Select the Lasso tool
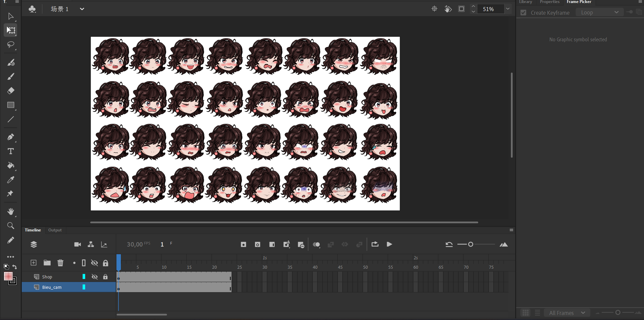 click(x=11, y=45)
